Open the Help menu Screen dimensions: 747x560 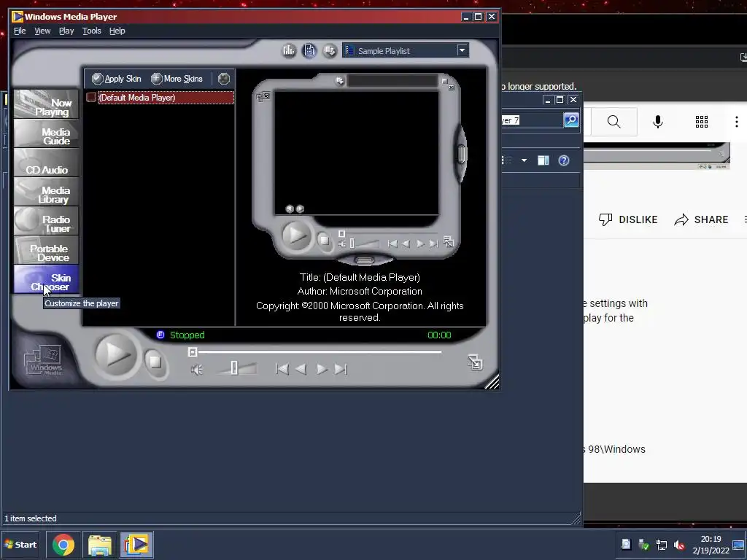click(117, 31)
